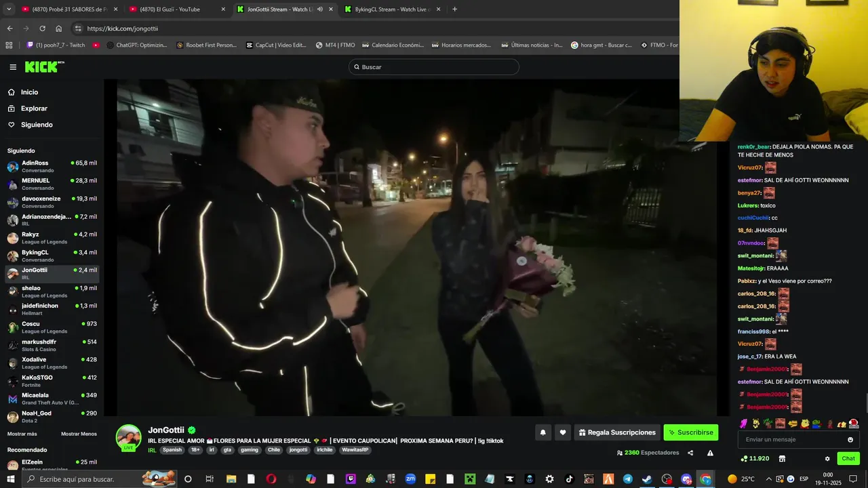868x488 pixels.
Task: Click JonGottii avatar with LIVE badge
Action: pos(128,439)
